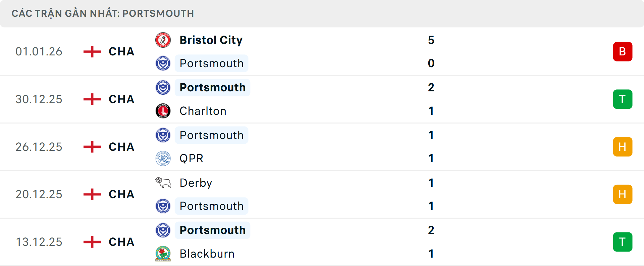Click the yellow H badge for the QPR draw
This screenshot has height=266, width=644.
click(x=623, y=147)
